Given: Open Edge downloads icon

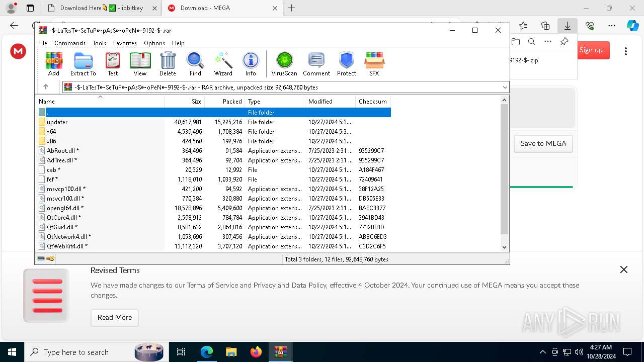Looking at the screenshot, I should tap(568, 26).
